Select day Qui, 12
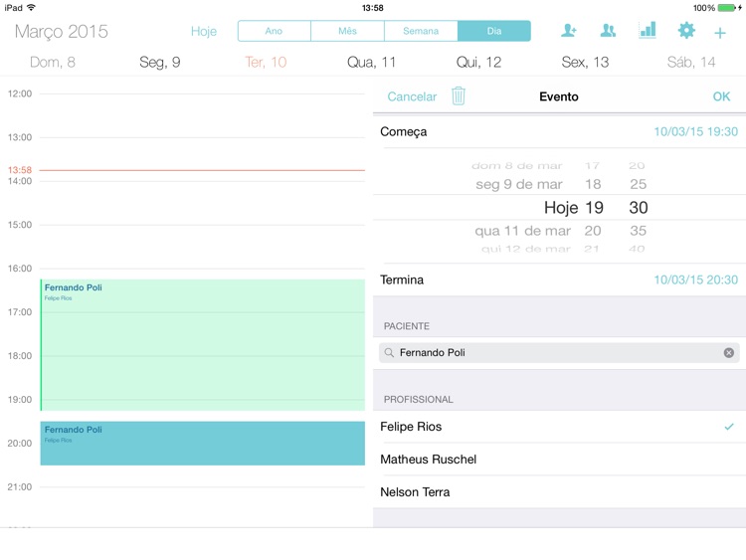The image size is (746, 560). [478, 63]
